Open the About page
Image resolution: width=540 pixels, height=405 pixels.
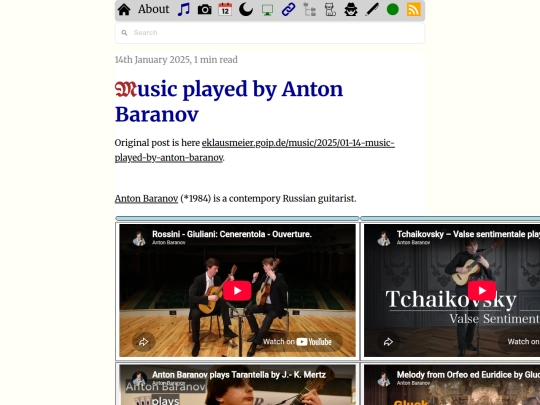tap(154, 9)
